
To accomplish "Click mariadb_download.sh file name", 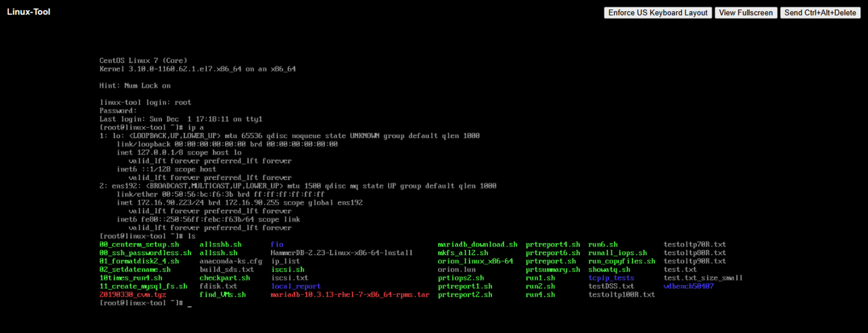I will pos(477,245).
